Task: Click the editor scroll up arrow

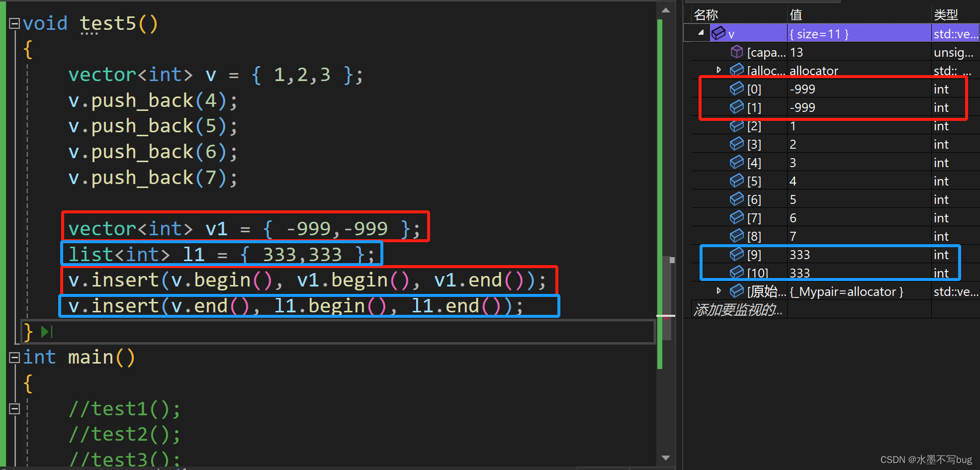Action: (x=666, y=10)
